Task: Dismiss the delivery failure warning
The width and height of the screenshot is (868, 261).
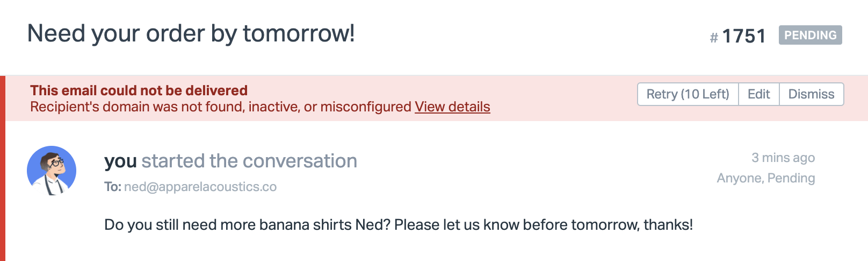Action: 811,94
